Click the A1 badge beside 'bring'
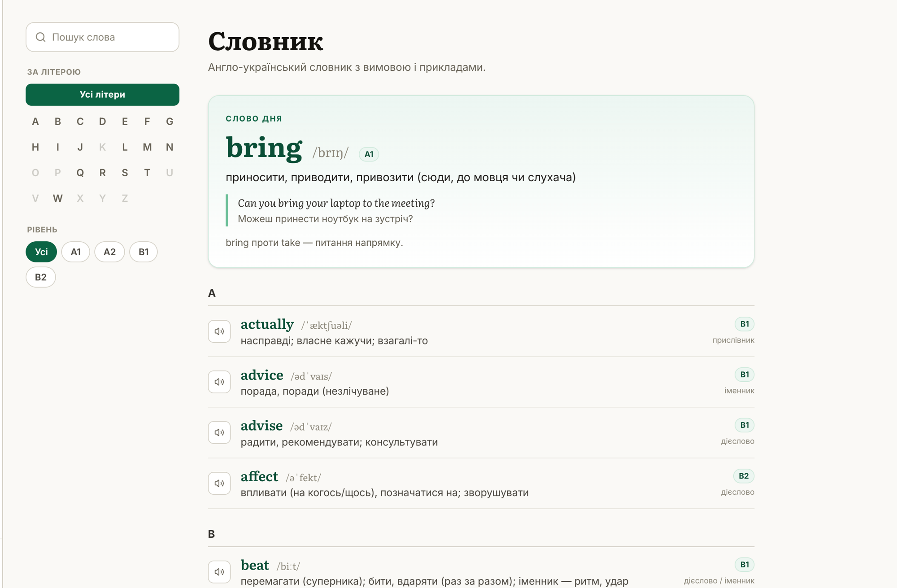This screenshot has width=897, height=588. pos(369,154)
